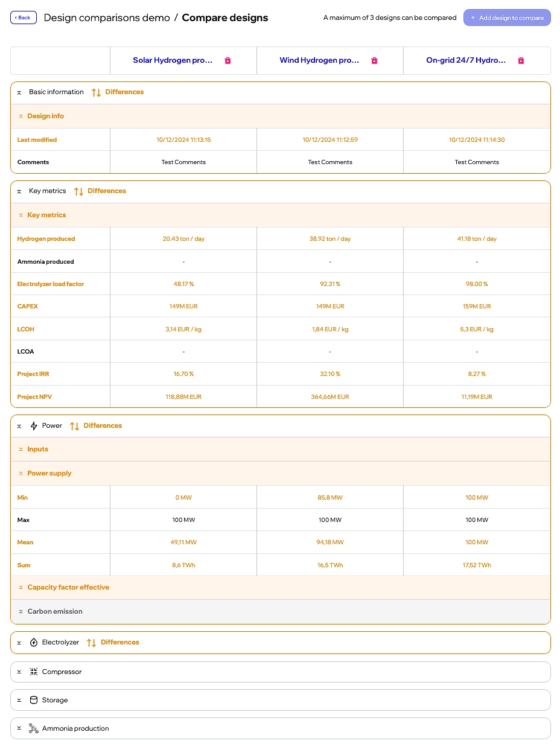Click the LCOH row label
The width and height of the screenshot is (560, 744).
point(26,329)
